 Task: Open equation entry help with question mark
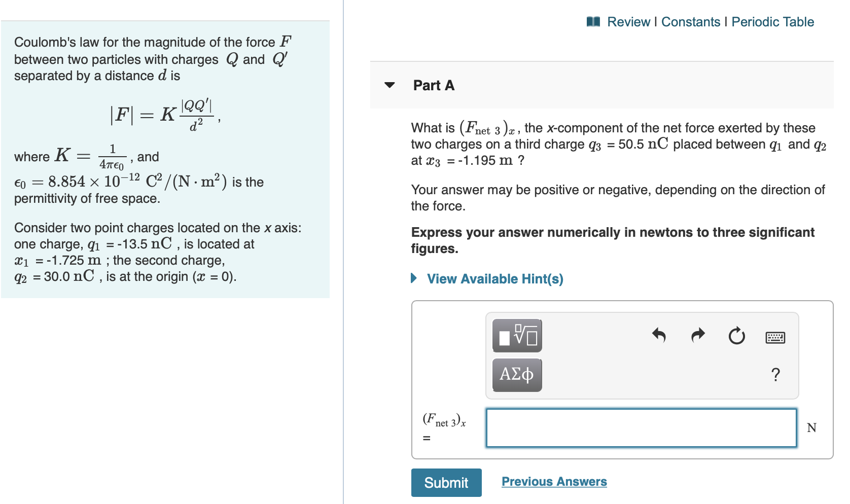[x=775, y=375]
